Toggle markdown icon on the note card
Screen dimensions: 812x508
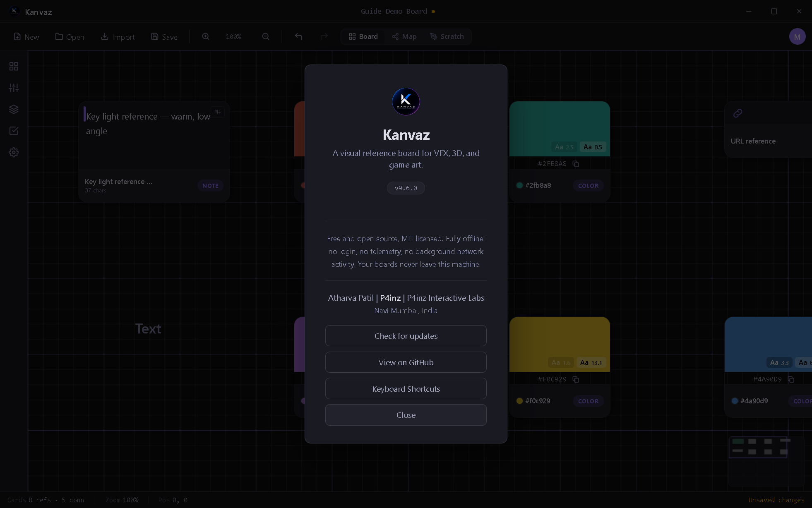(217, 112)
